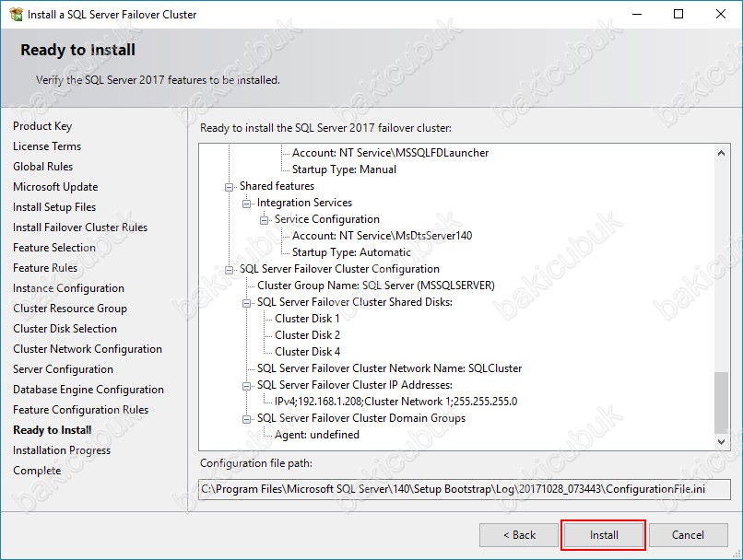Select the Cluster Disk 1 row
Screen dimensions: 743x560
pyautogui.click(x=307, y=319)
